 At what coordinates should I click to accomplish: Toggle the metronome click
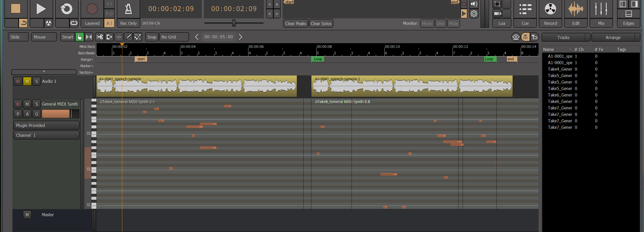[128, 9]
